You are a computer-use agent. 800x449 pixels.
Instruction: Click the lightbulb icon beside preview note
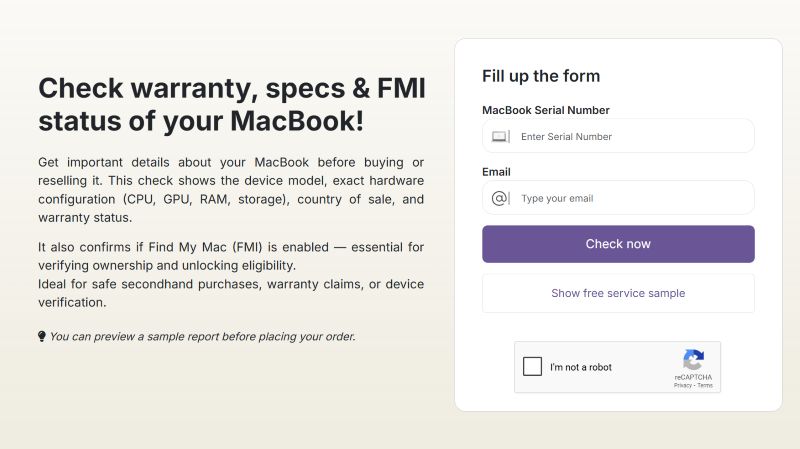(42, 336)
